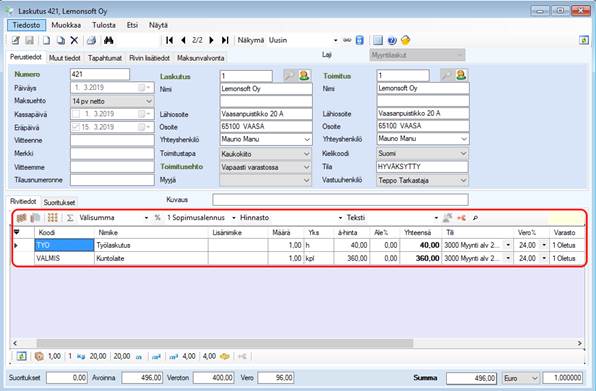Switch to the Maksunvalvonta tab
The width and height of the screenshot is (596, 391).
click(200, 58)
